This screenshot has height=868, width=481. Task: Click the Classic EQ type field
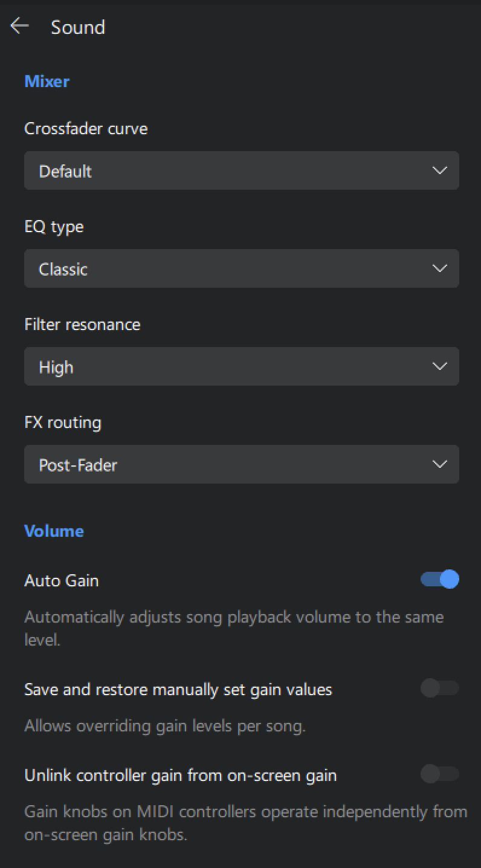tap(181, 268)
